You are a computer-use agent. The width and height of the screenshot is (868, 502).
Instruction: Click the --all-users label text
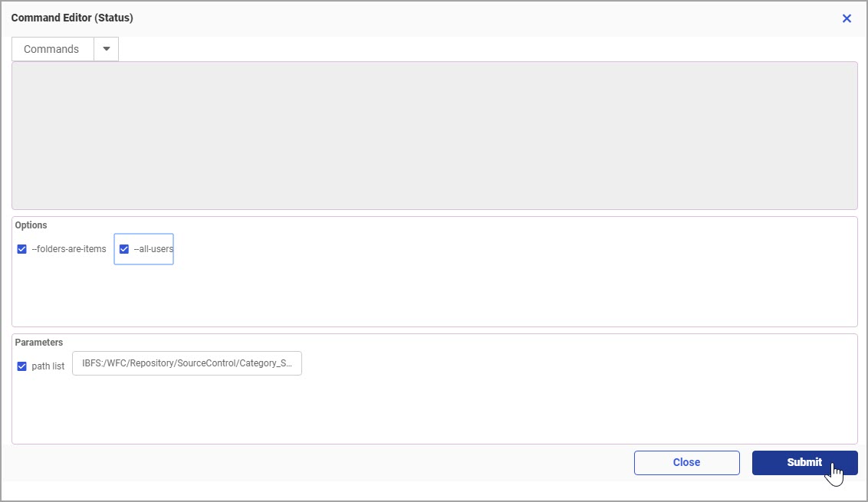pyautogui.click(x=153, y=249)
